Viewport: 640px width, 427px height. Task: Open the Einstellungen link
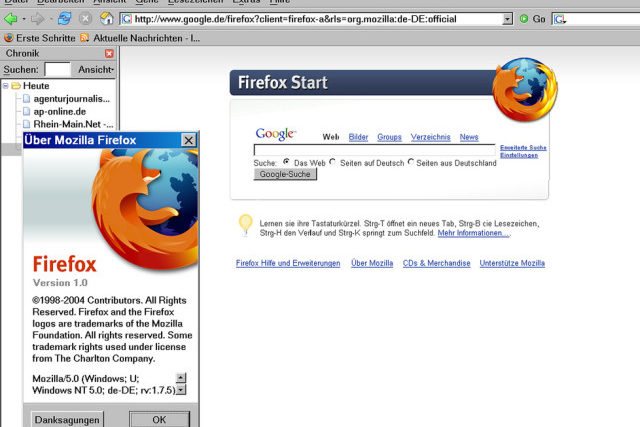(519, 155)
